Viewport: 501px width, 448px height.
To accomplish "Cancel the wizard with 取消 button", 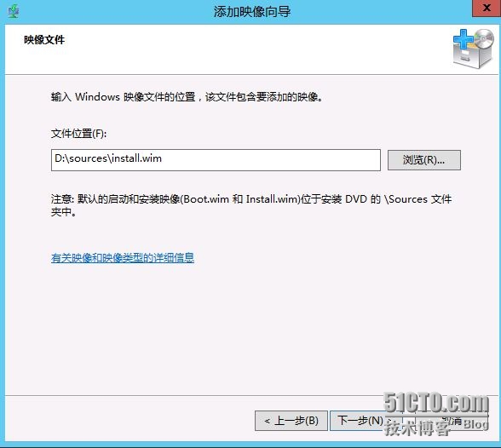I will coord(452,421).
